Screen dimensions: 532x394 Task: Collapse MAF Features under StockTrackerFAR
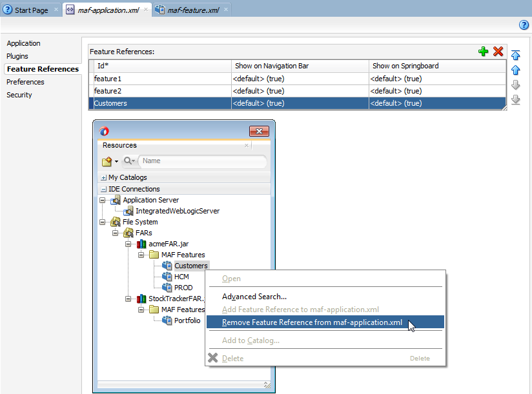point(141,310)
